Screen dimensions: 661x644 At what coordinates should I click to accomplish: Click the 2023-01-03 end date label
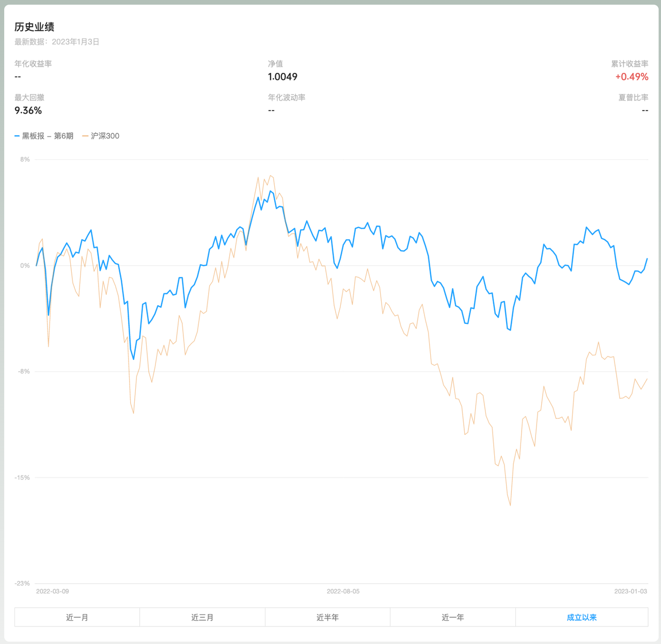[x=631, y=591]
